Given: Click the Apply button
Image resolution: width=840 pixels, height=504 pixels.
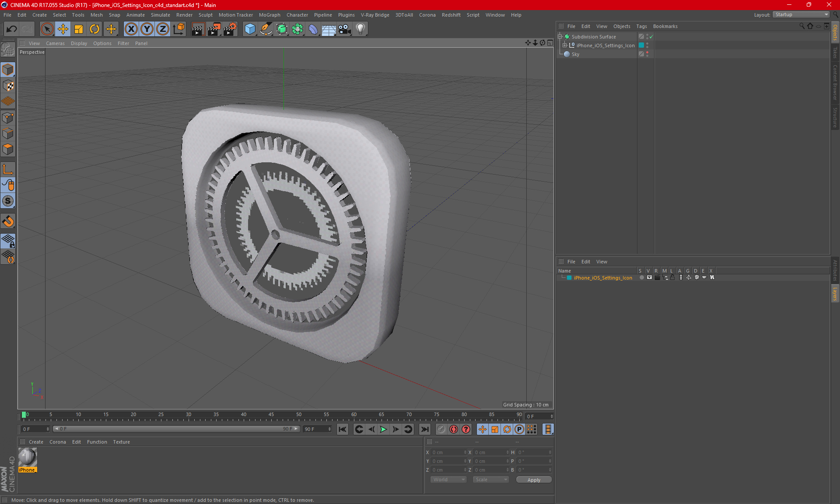Looking at the screenshot, I should [534, 480].
